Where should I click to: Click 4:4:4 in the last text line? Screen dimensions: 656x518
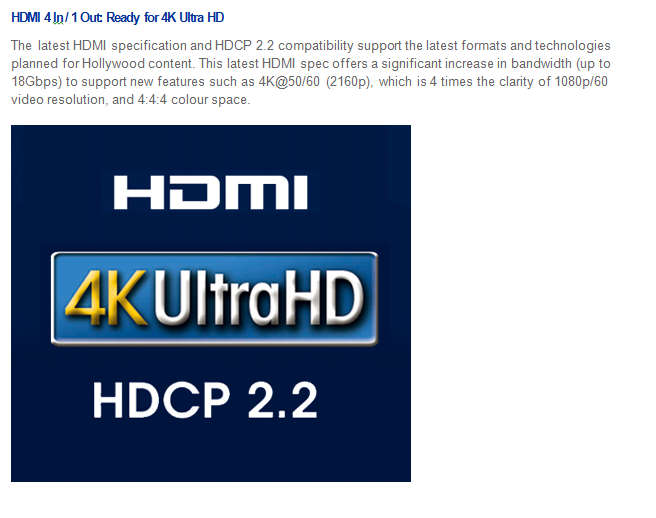(152, 100)
